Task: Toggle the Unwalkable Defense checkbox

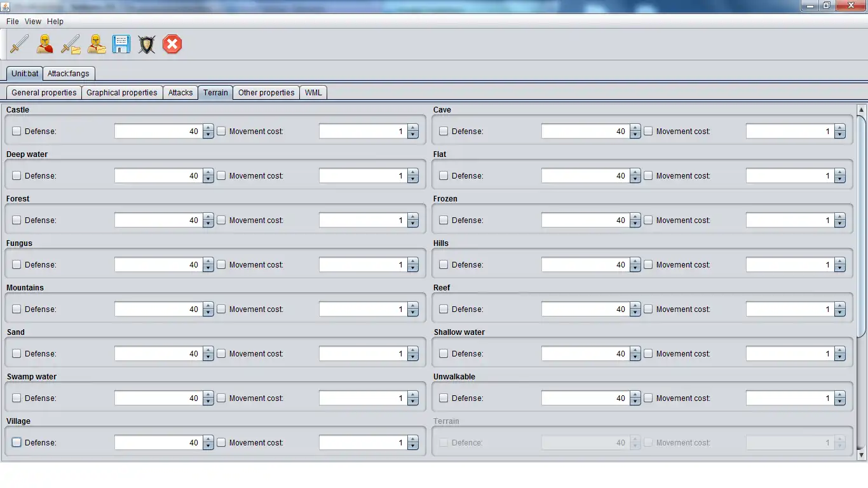Action: 444,398
